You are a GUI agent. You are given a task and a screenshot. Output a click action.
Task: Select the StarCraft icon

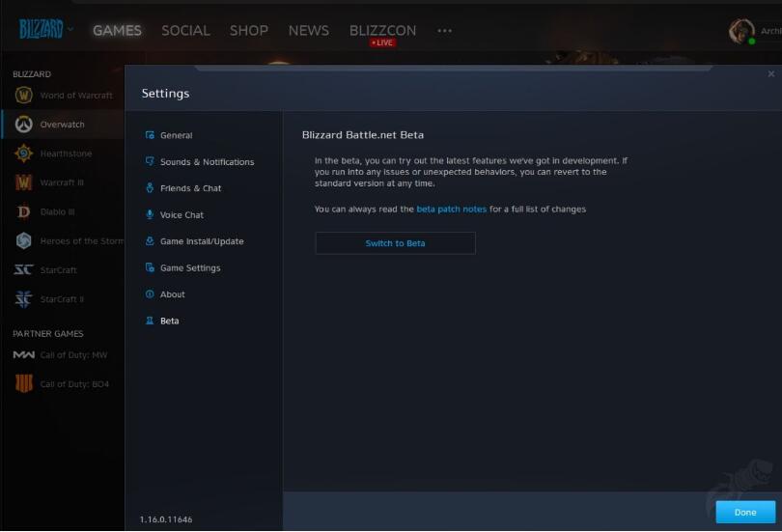[23, 269]
